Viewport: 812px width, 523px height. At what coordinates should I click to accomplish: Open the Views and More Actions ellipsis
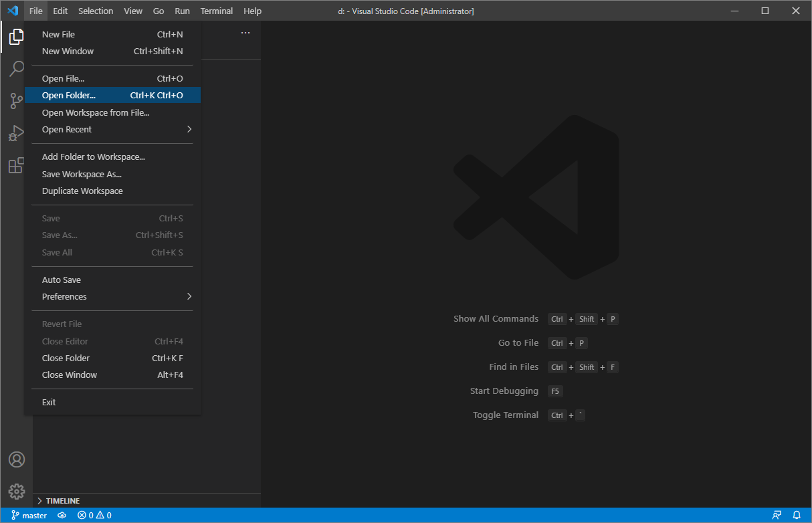tap(245, 32)
